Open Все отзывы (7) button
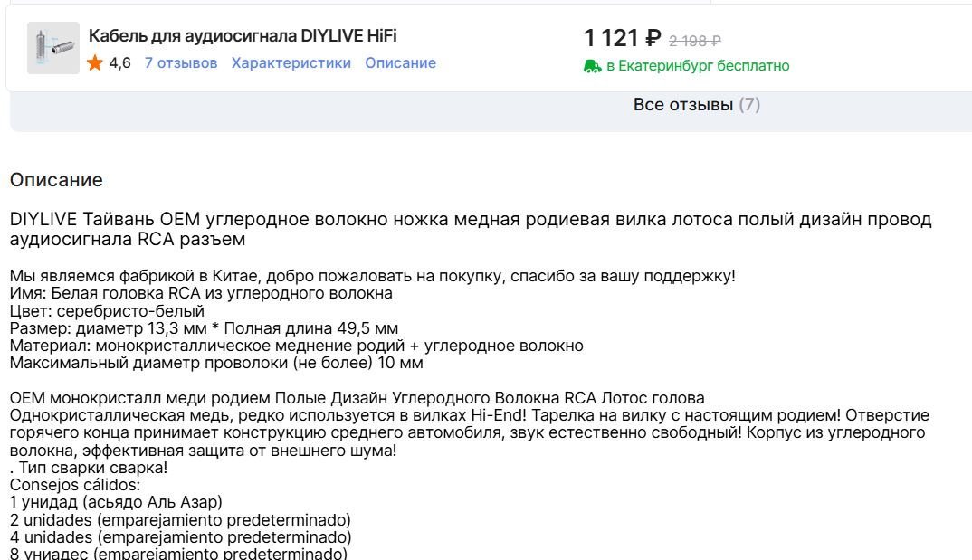 (697, 105)
